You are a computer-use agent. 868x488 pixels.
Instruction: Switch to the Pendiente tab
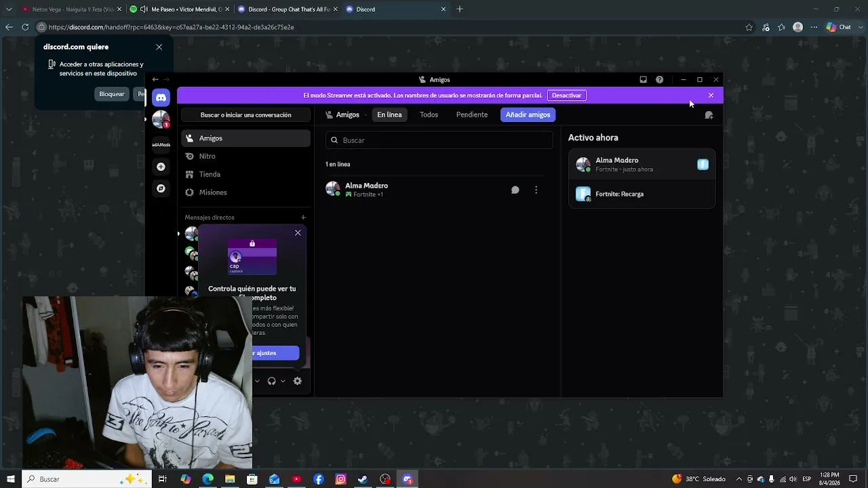point(472,115)
